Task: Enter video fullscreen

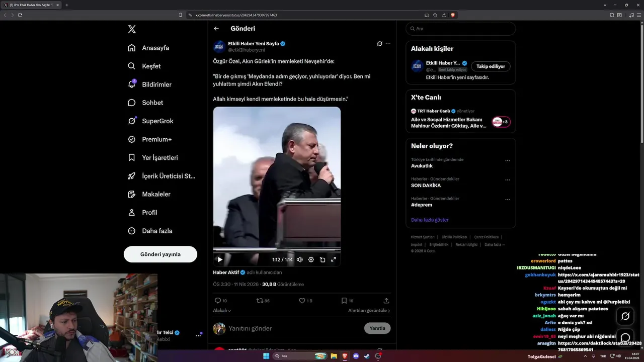Action: 333,259
